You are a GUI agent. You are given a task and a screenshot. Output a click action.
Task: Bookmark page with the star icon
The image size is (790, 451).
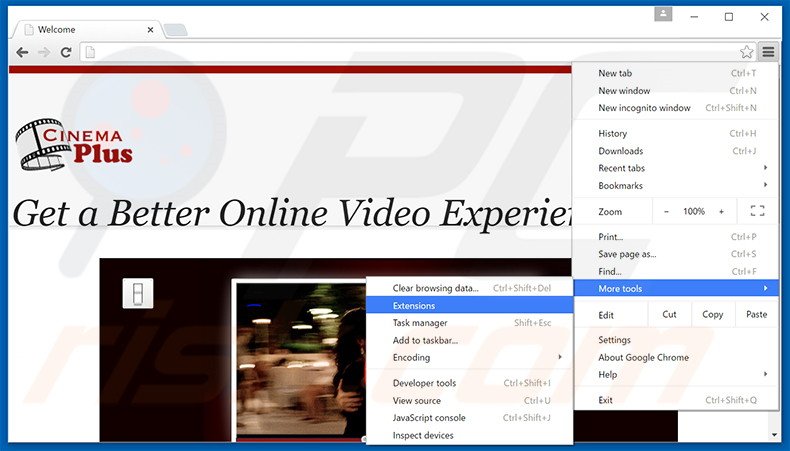tap(746, 52)
